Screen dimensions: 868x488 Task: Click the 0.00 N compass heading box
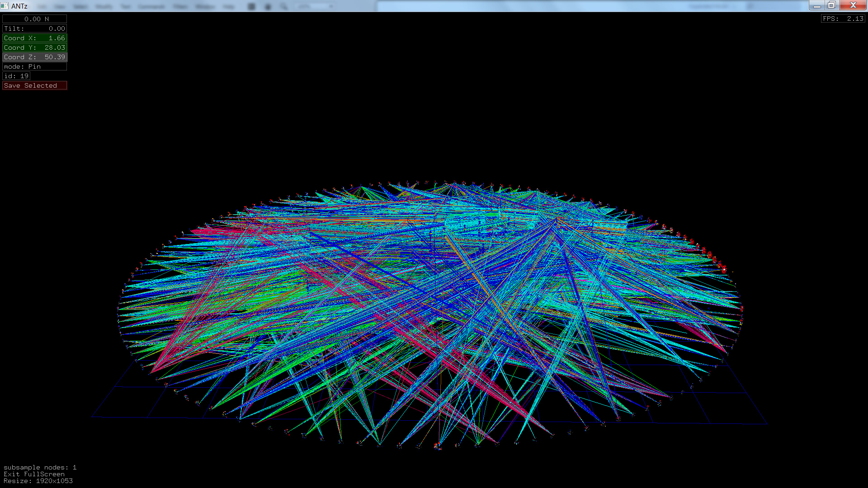34,19
